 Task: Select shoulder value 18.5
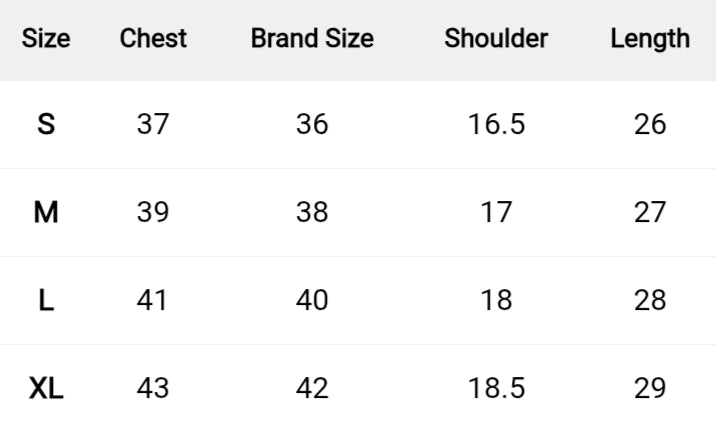tap(496, 388)
